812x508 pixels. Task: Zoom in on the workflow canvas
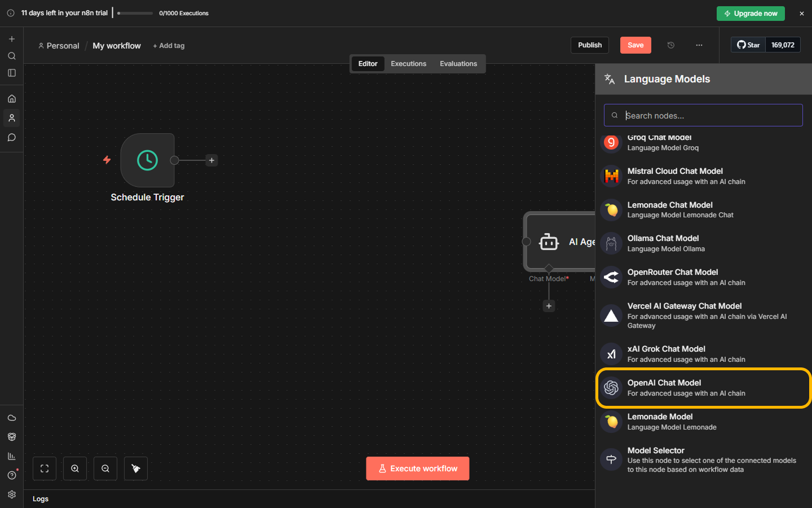click(75, 468)
